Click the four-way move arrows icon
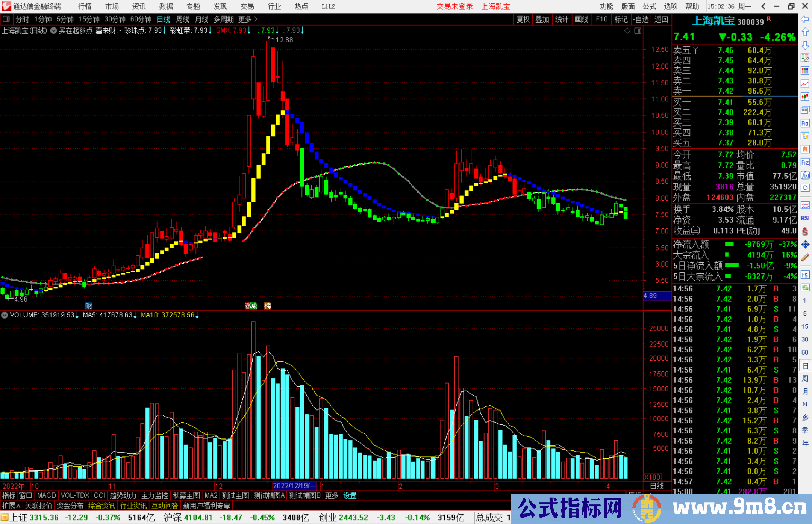Screen dimensions: 812x524 (805, 245)
